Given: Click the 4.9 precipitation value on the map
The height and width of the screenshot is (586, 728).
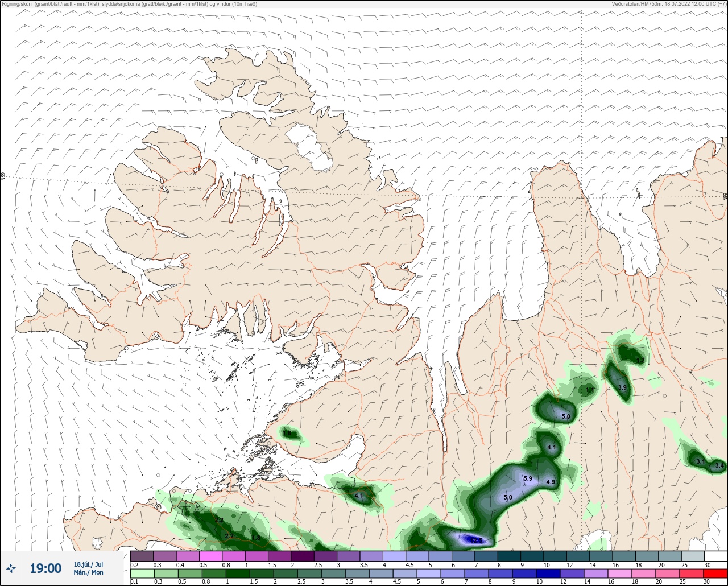Looking at the screenshot, I should 551,482.
